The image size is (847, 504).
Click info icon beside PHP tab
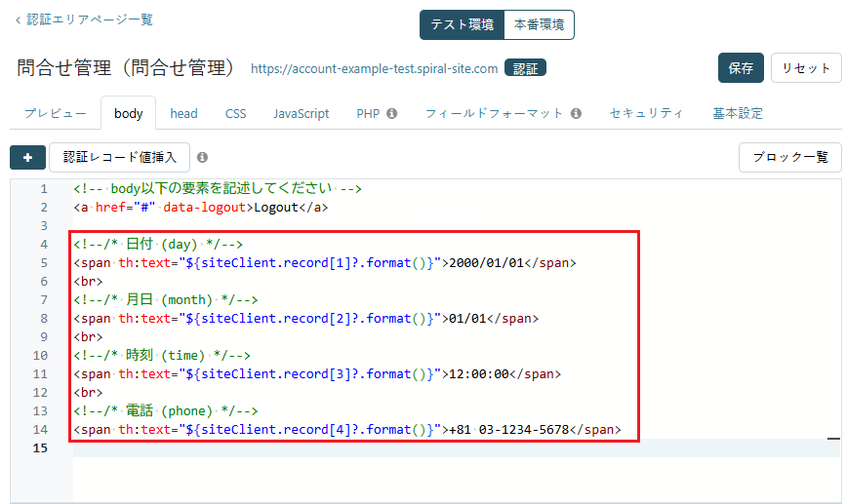click(x=392, y=113)
